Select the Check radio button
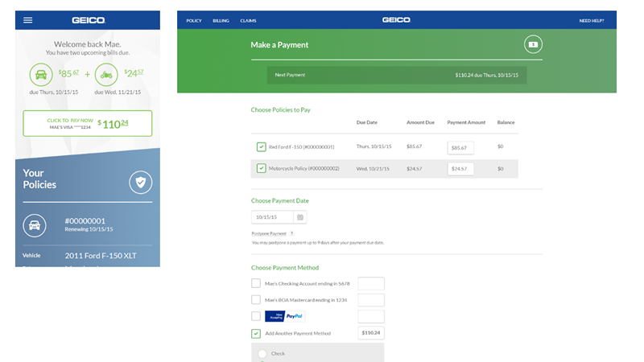 point(262,353)
